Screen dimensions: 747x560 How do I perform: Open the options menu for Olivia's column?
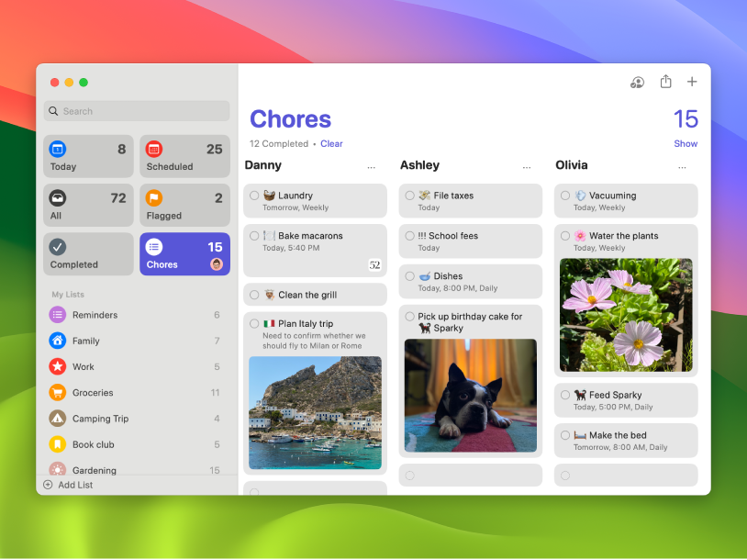coord(682,166)
